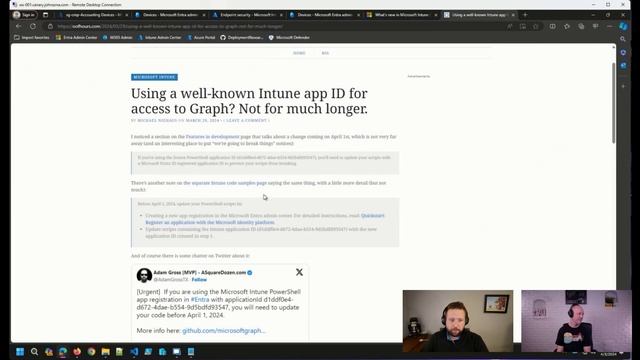Viewport: 640px width, 360px height.
Task: Click the #Entra hashtag in the tweet
Action: pos(200,300)
